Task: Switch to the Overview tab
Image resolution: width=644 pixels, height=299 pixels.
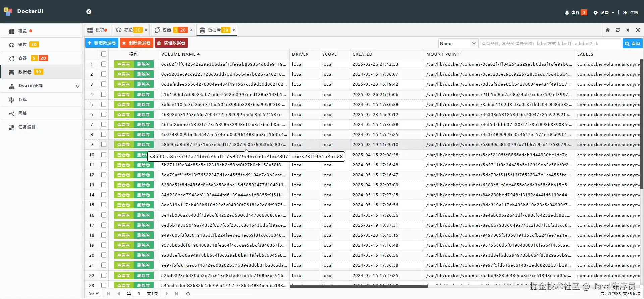Action: [x=97, y=30]
